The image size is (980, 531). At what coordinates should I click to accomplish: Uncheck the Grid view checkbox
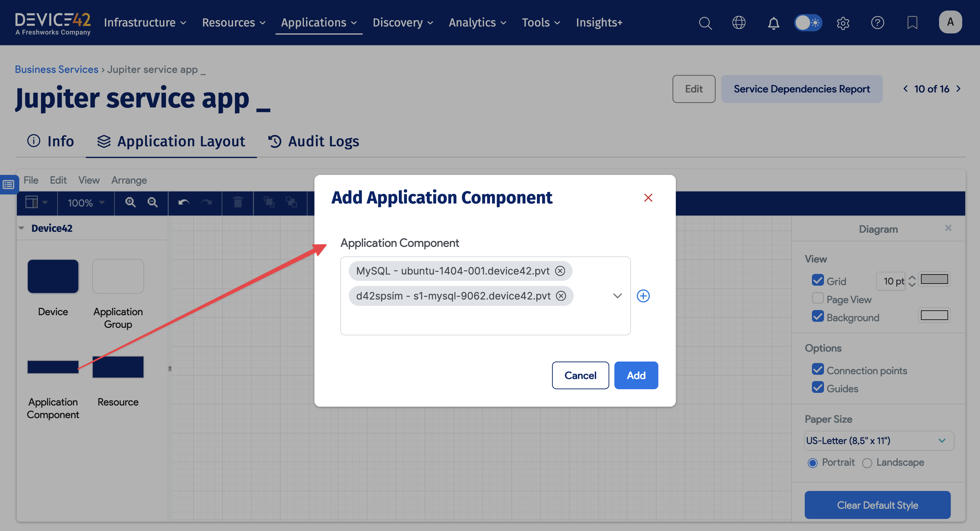coord(818,280)
